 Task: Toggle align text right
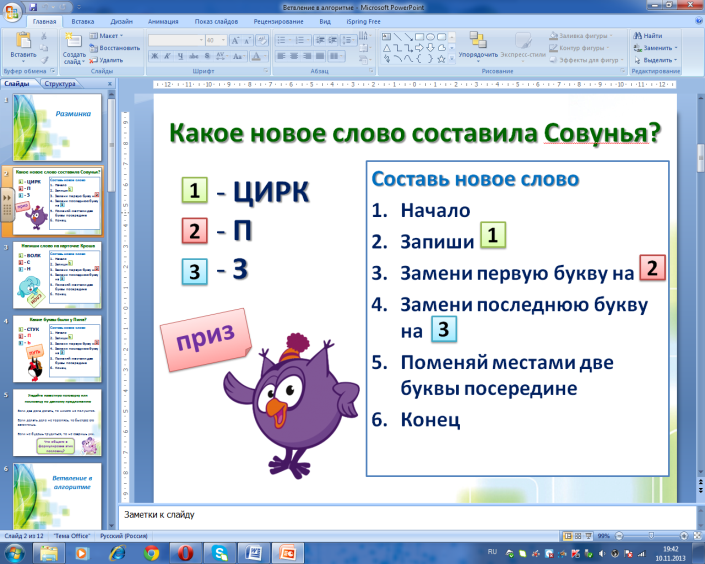307,56
